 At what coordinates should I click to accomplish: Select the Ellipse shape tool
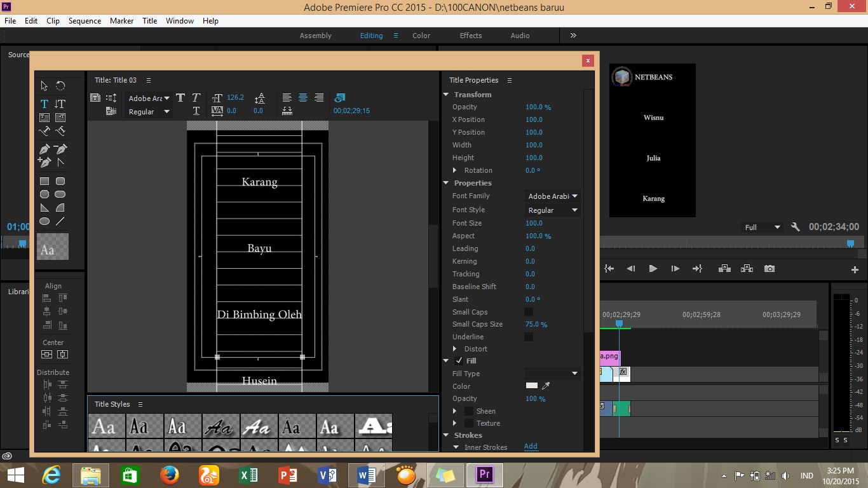[44, 221]
